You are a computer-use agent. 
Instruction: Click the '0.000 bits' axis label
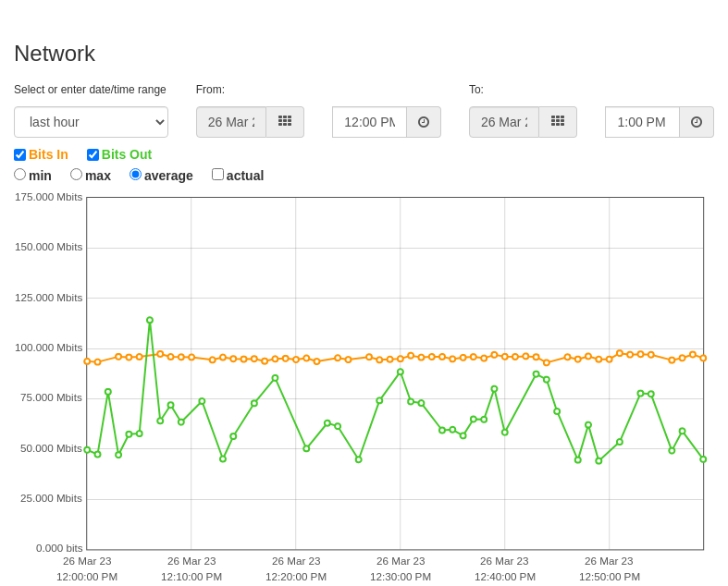[59, 548]
